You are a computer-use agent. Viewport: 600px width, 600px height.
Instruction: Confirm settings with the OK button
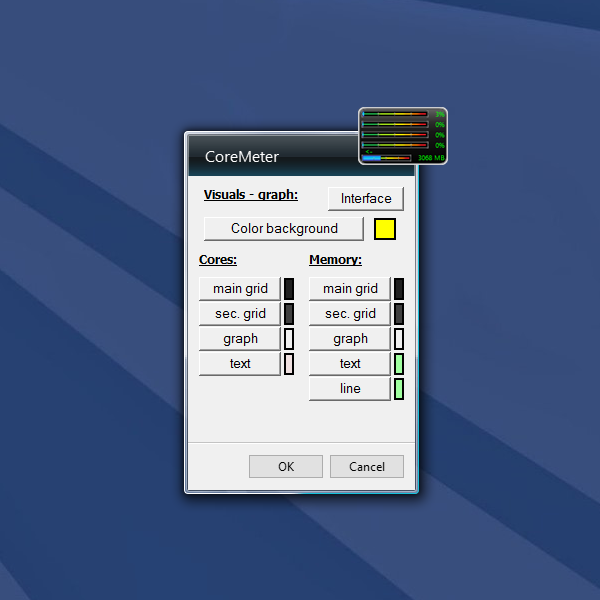(x=286, y=467)
